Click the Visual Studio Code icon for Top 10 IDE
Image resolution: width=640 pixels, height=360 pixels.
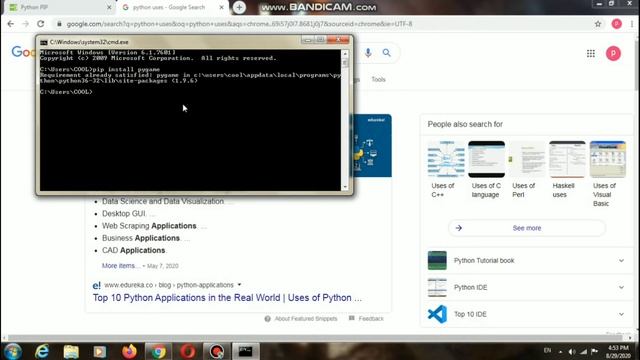[437, 314]
